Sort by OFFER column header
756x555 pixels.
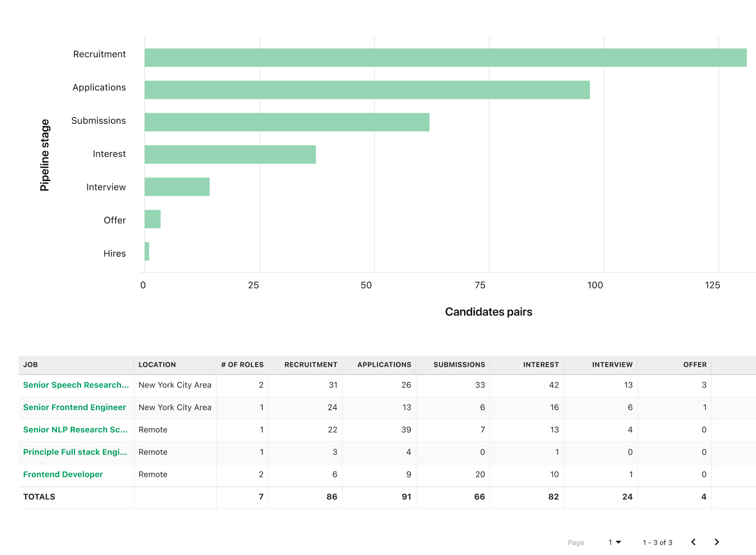tap(695, 365)
